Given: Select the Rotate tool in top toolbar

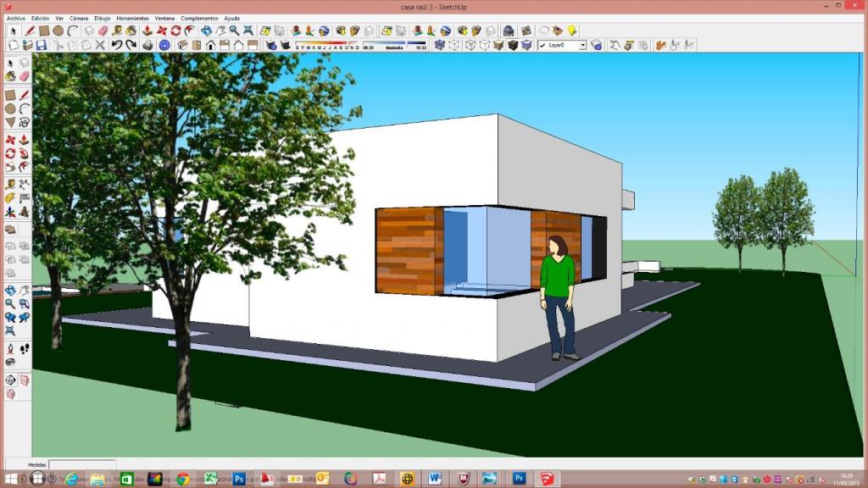Looking at the screenshot, I should click(x=176, y=30).
